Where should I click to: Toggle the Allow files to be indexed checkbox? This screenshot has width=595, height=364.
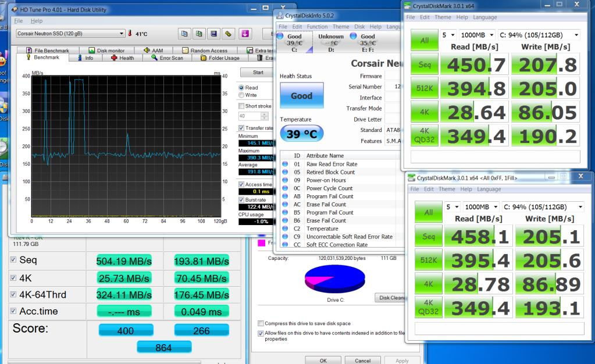coord(261,333)
